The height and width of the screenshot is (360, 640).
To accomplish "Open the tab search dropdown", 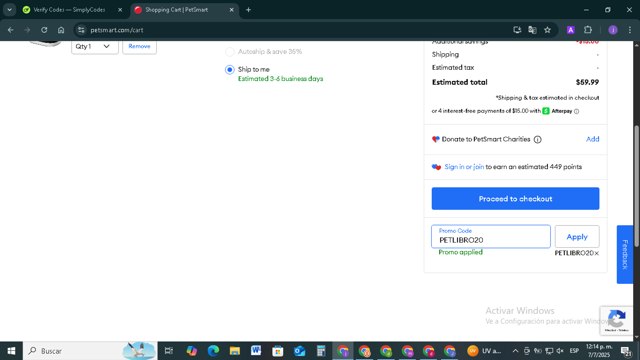I will [x=9, y=9].
